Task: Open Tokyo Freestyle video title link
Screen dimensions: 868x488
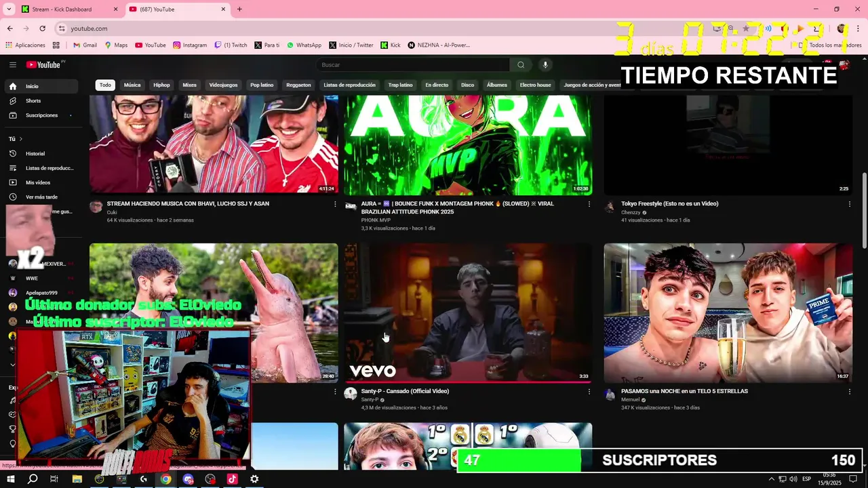Action: coord(669,203)
